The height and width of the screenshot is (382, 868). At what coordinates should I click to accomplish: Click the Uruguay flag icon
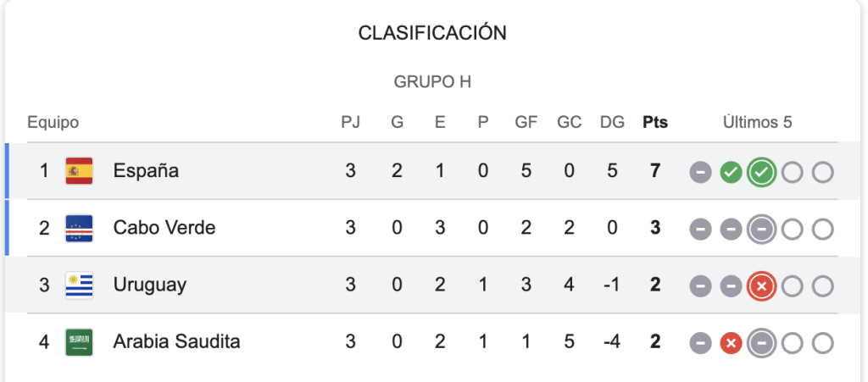(x=79, y=285)
